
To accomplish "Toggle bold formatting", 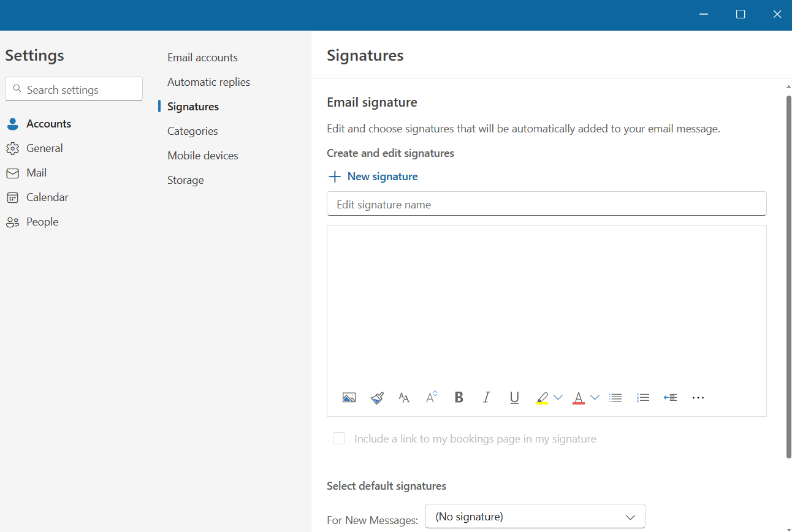I will click(x=459, y=398).
